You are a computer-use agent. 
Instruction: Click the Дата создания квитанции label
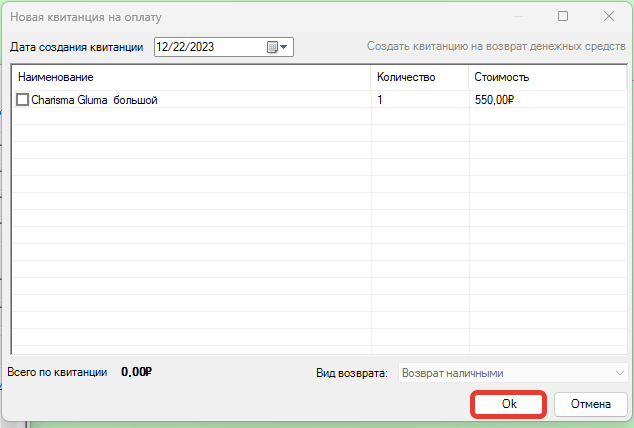point(77,47)
